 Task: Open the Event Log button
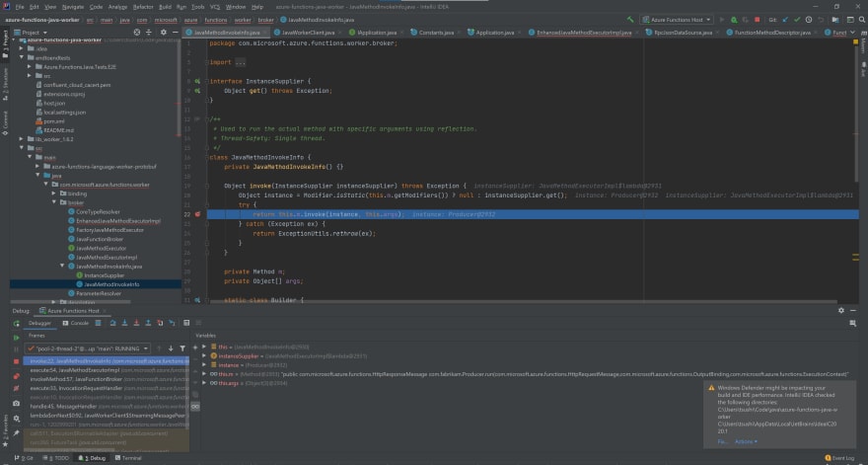pos(839,458)
